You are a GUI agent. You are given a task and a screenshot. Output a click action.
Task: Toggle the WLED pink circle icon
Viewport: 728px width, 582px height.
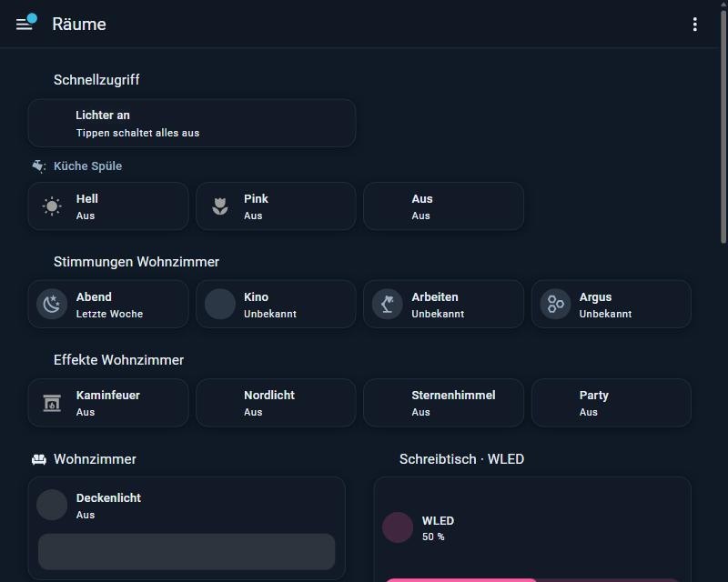pyautogui.click(x=398, y=527)
